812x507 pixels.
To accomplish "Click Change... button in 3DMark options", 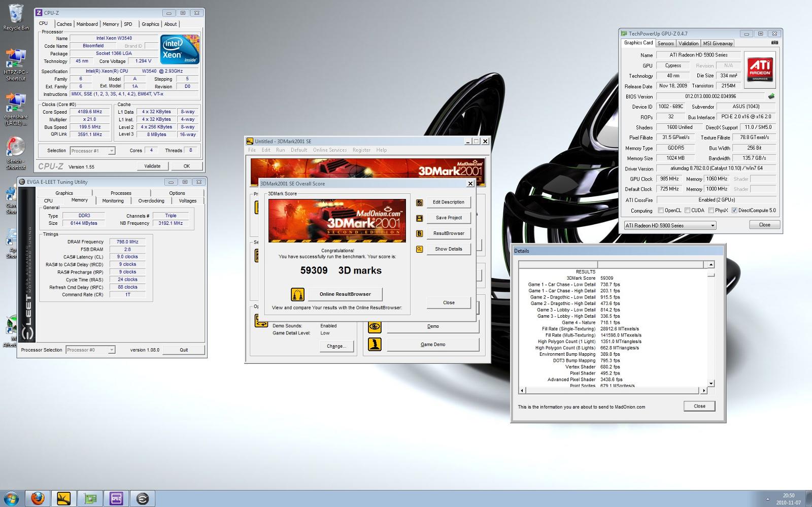I will (x=336, y=346).
